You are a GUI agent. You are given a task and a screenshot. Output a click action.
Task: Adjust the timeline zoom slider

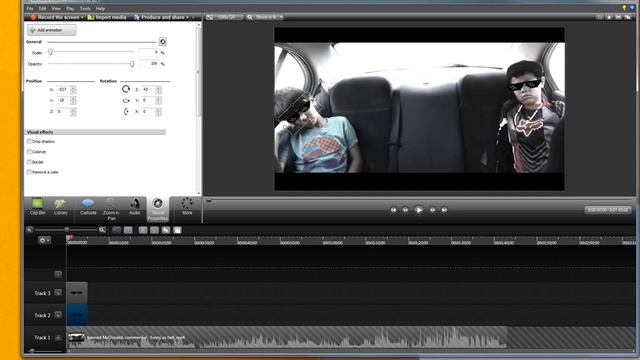pyautogui.click(x=67, y=230)
